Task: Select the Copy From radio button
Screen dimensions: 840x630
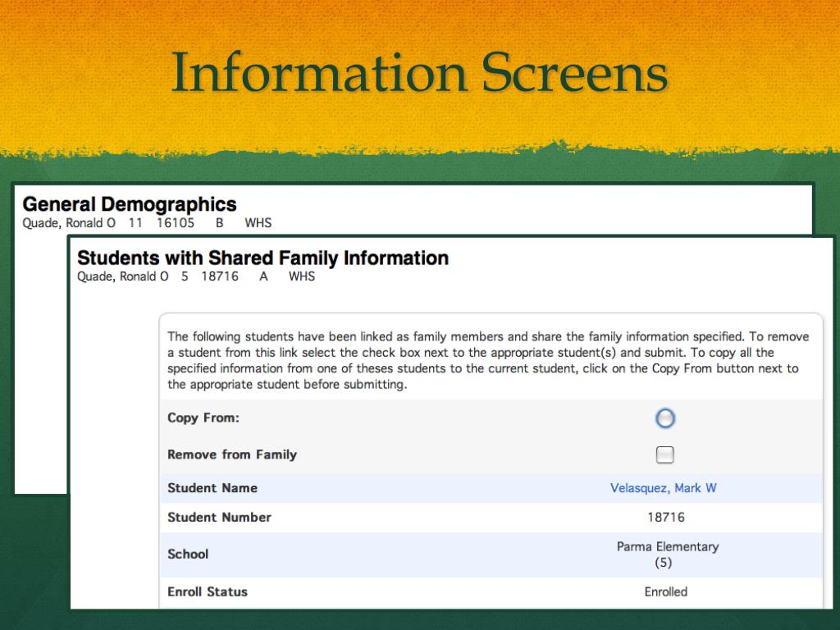Action: [x=665, y=418]
